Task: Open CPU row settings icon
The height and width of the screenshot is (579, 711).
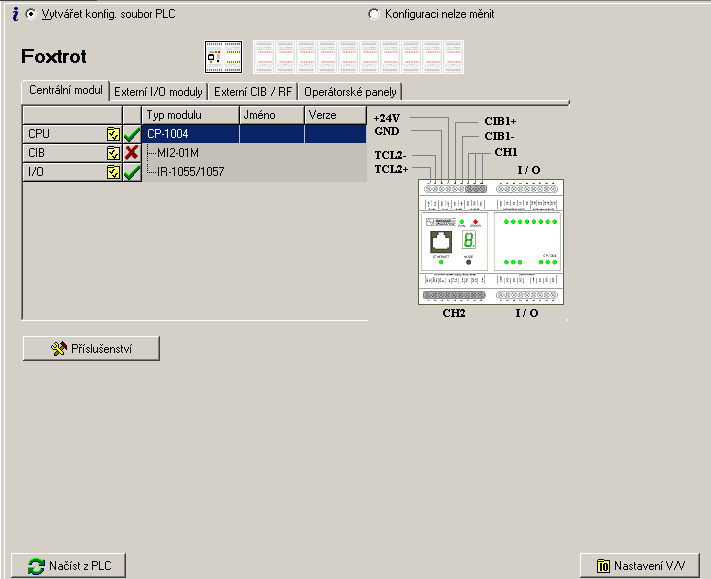Action: coord(113,134)
